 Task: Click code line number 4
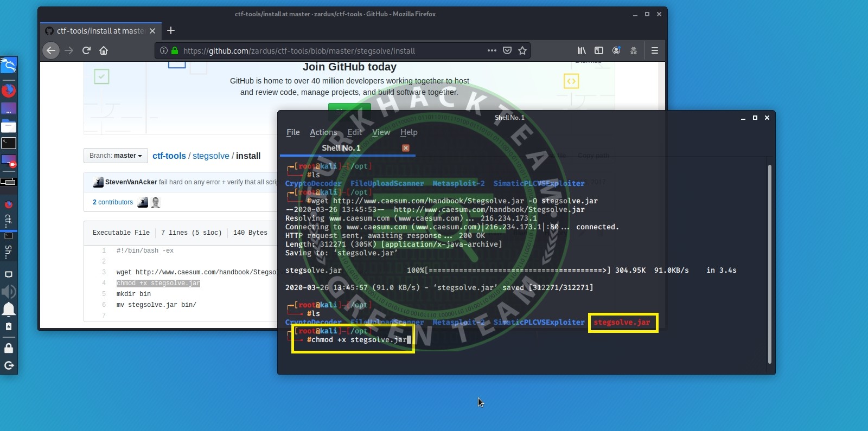pyautogui.click(x=104, y=283)
